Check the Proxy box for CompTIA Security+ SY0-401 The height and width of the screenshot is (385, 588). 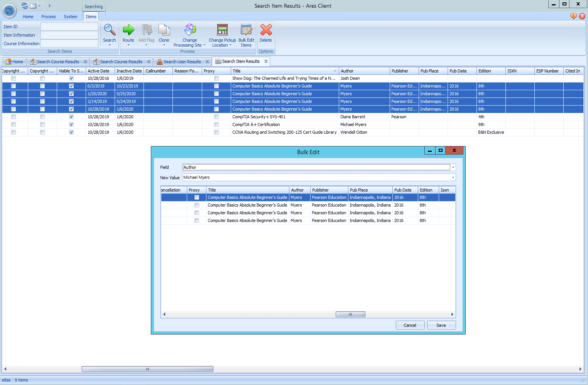216,117
